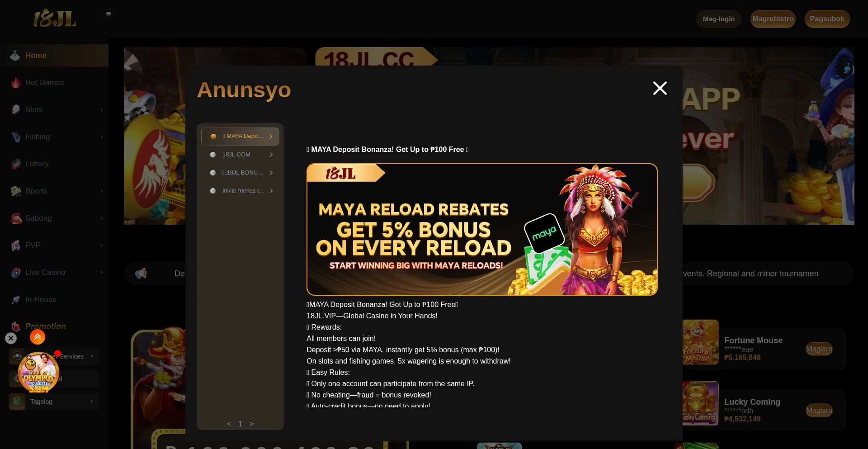Open the Sabong menu item
Viewport: 868px width, 449px height.
coord(54,218)
